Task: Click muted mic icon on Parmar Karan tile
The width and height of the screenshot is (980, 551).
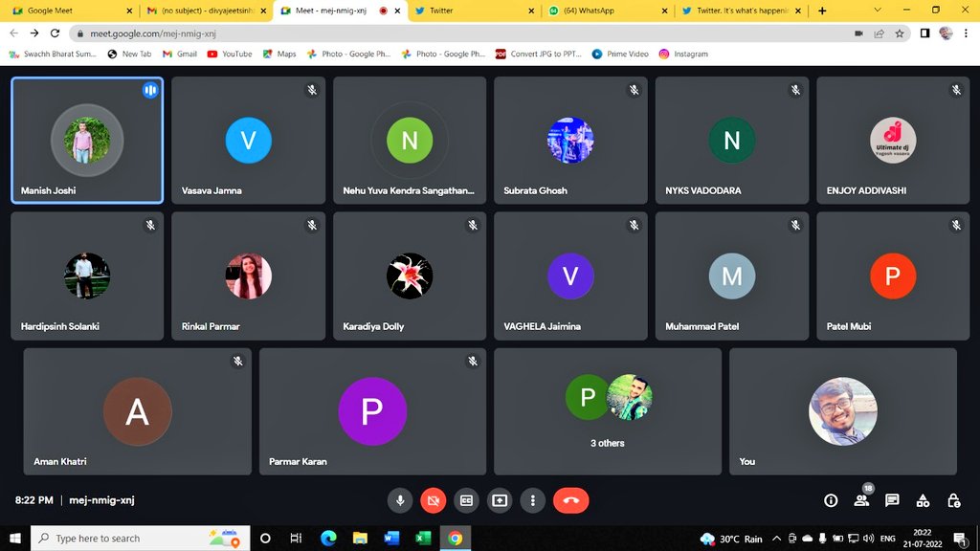Action: [x=473, y=361]
